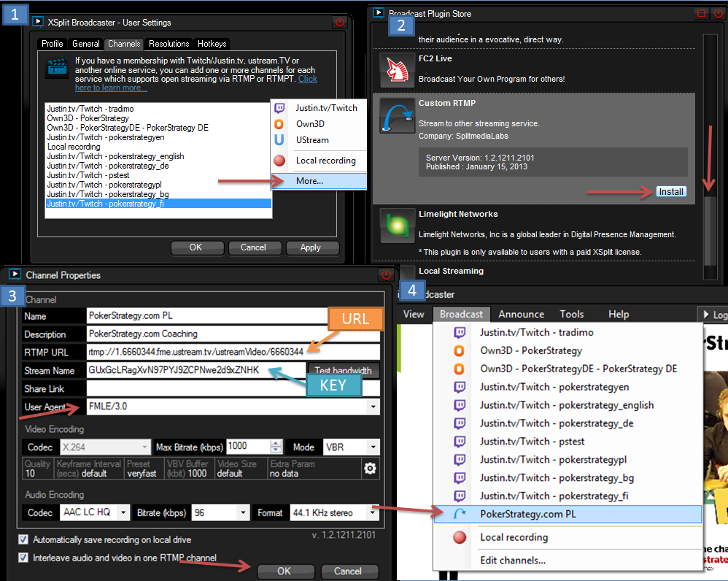
Task: Open advanced video encoding gear settings
Action: pyautogui.click(x=370, y=468)
